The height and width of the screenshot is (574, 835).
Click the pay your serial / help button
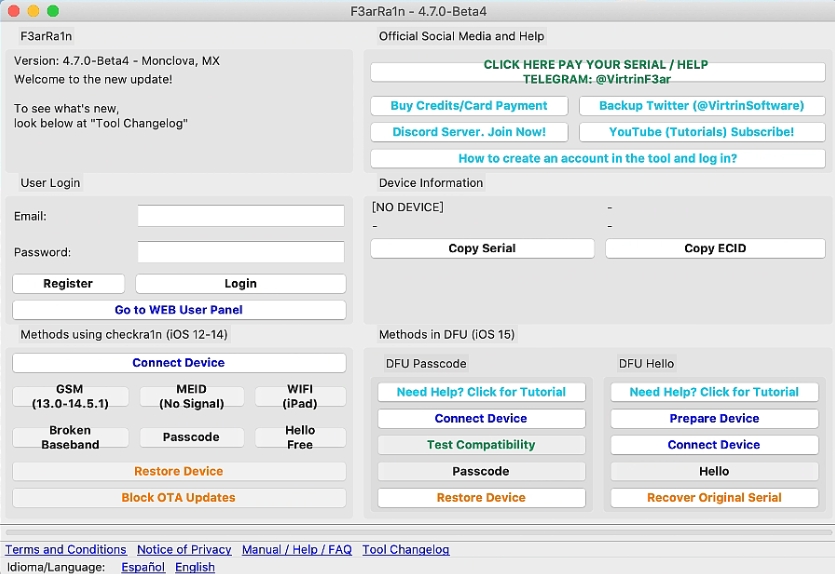[597, 72]
